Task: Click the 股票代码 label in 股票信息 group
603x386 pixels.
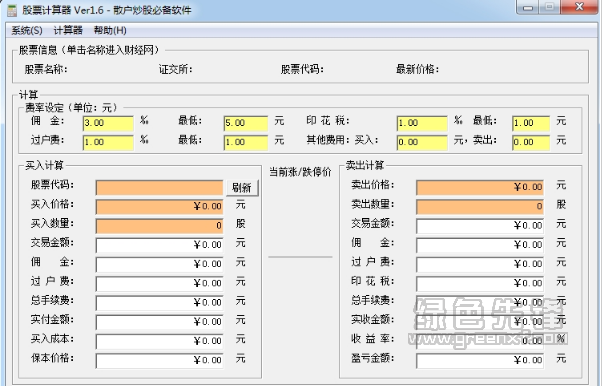Action: pos(302,70)
